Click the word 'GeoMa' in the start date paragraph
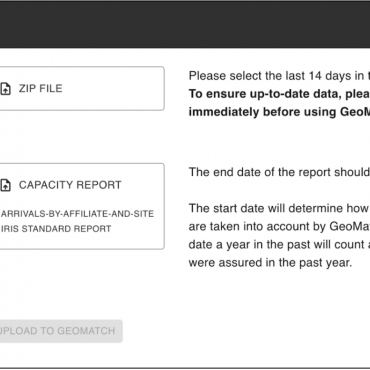370x370 pixels. [x=350, y=227]
